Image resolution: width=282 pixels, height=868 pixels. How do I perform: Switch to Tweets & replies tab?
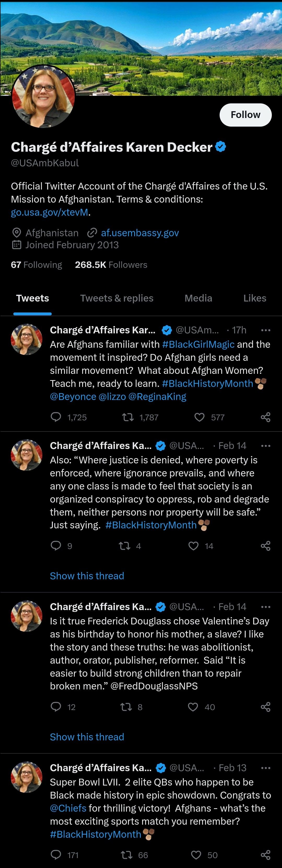pos(116,298)
